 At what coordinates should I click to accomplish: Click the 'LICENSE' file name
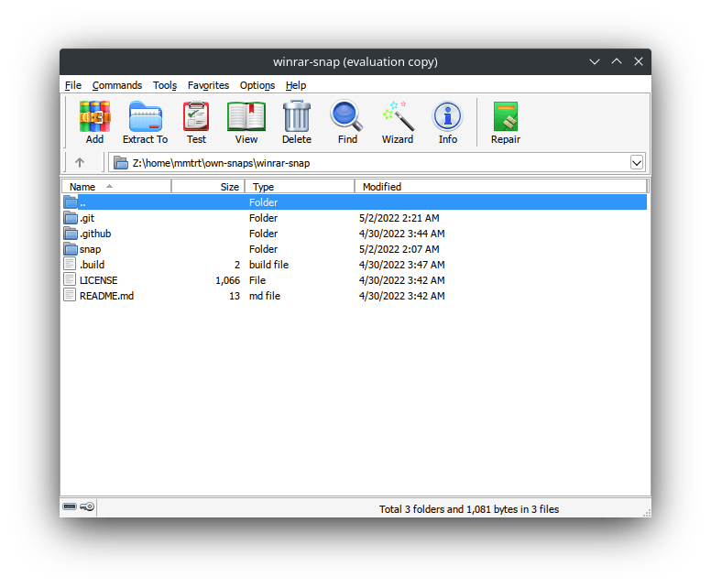click(x=98, y=280)
